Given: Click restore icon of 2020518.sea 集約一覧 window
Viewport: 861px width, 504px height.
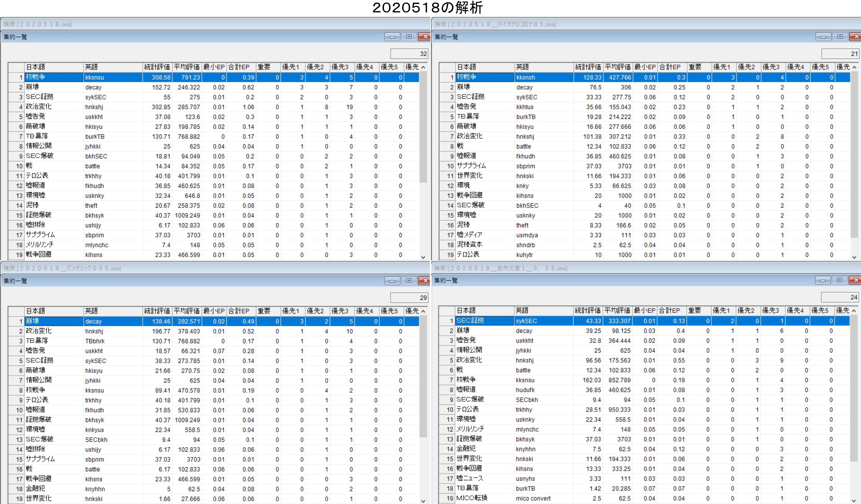Looking at the screenshot, I should coord(409,37).
